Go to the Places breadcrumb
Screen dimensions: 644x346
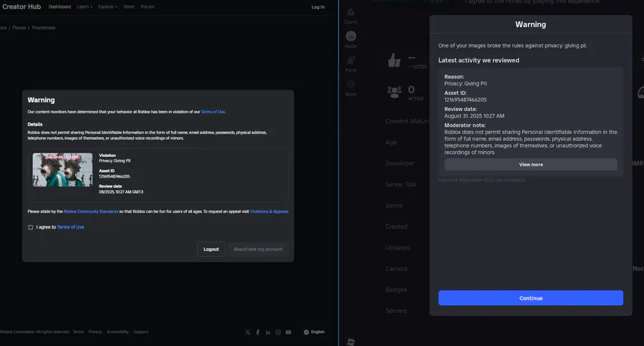pos(19,27)
